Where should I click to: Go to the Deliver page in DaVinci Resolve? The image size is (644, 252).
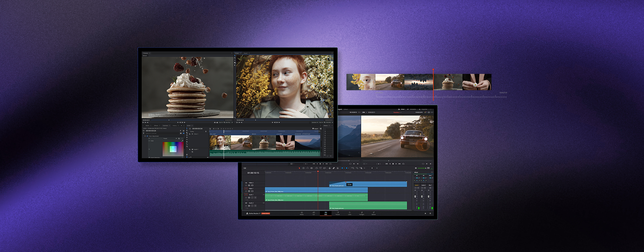tap(374, 213)
